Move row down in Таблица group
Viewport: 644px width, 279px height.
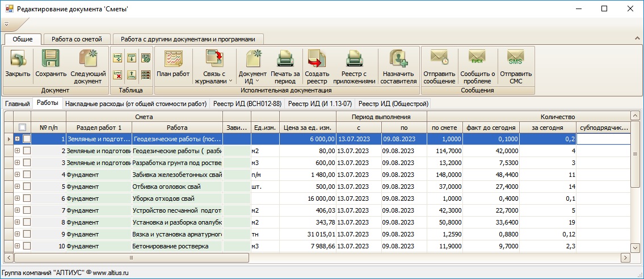coord(132,57)
